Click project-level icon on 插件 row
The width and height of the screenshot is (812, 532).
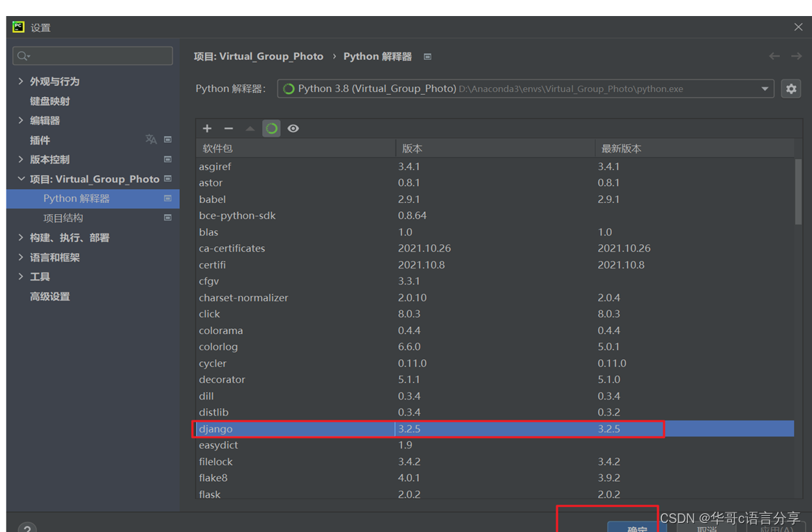coord(168,139)
